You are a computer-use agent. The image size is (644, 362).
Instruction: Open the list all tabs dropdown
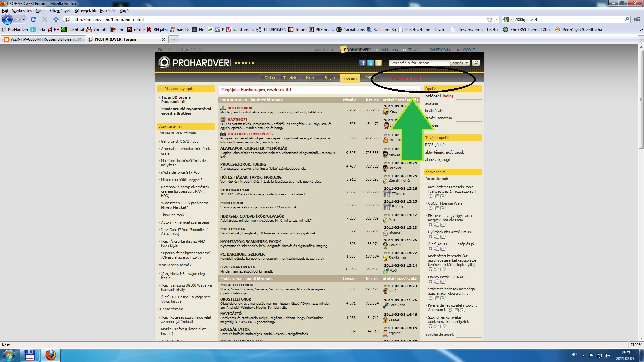coord(641,39)
